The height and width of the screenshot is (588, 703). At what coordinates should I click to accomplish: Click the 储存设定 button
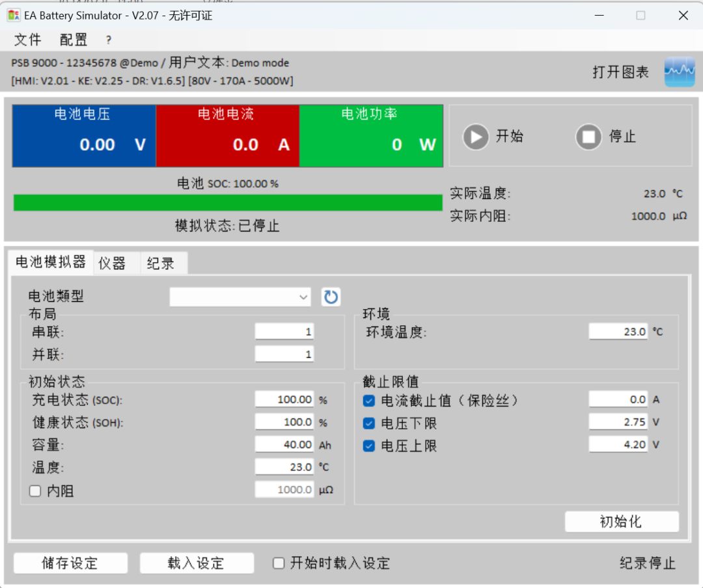pos(70,563)
